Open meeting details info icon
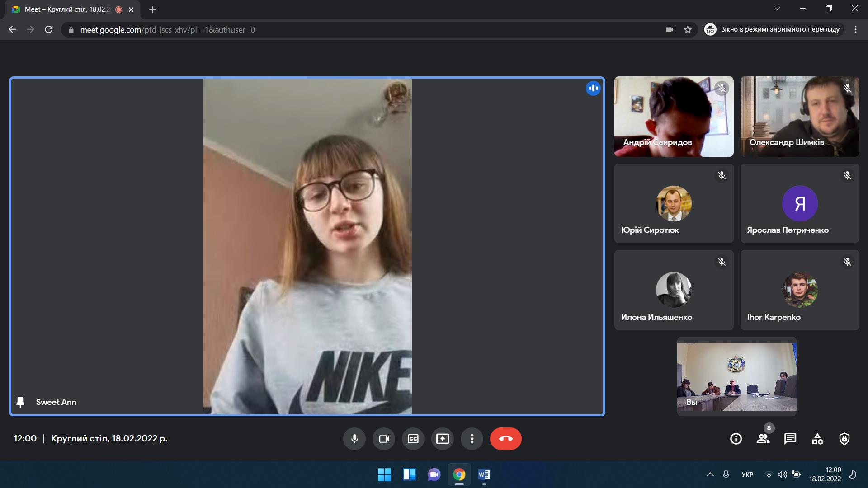The height and width of the screenshot is (488, 868). tap(736, 439)
